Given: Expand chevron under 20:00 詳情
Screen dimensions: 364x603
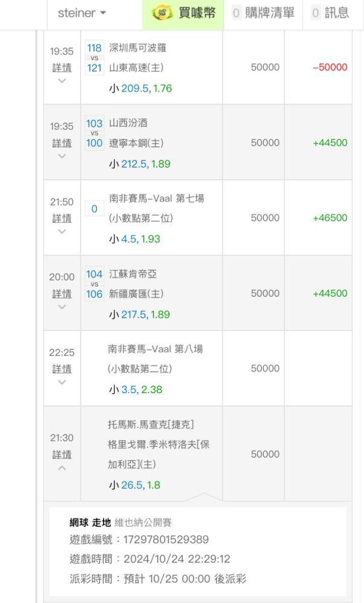Looking at the screenshot, I should click(x=61, y=307).
